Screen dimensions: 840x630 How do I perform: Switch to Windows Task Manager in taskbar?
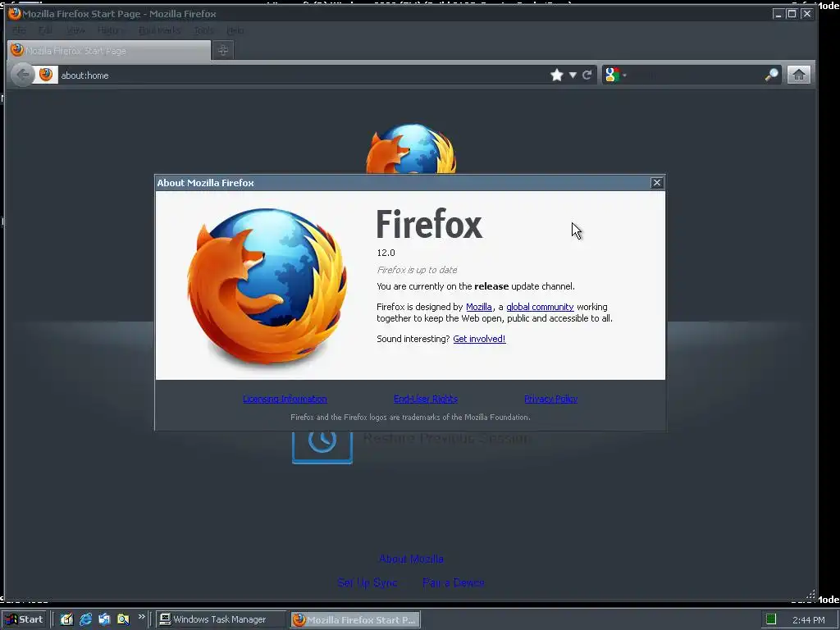[221, 619]
